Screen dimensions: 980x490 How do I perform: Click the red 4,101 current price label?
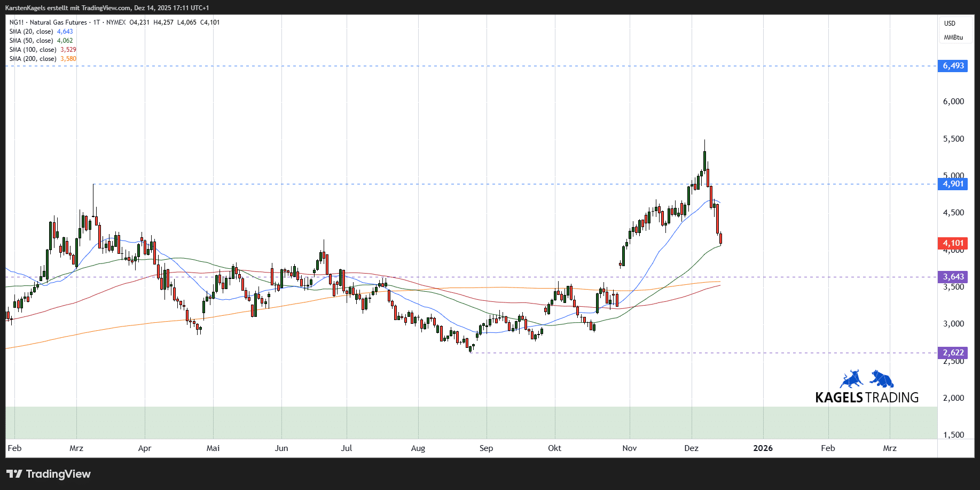pos(953,243)
